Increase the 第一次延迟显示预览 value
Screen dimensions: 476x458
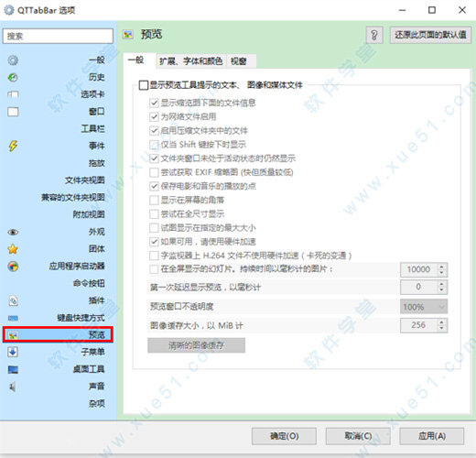[441, 283]
